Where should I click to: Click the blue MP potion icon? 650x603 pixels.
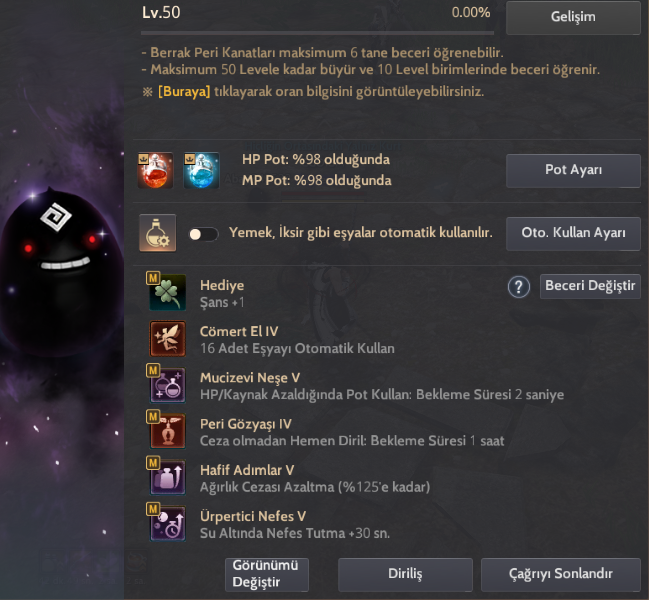pos(201,170)
